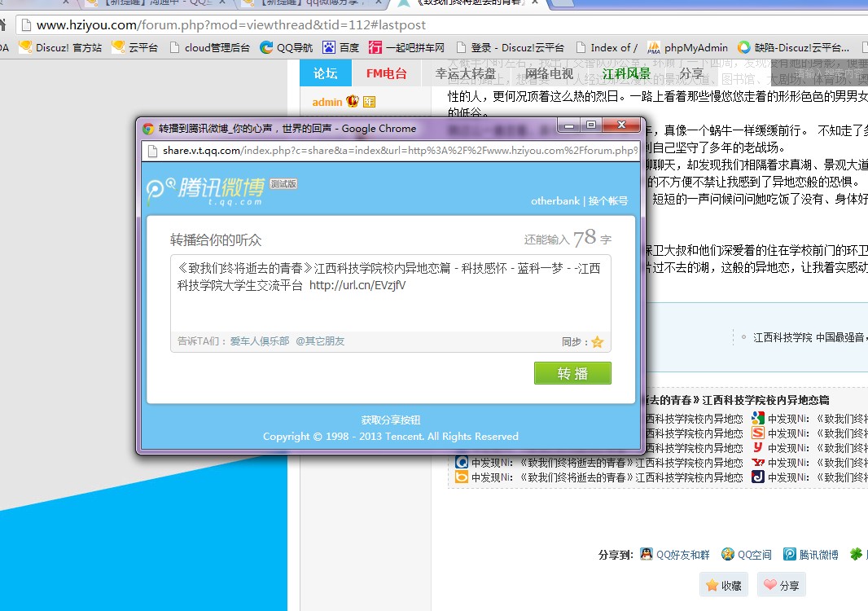Click the admin username link
Image resolution: width=868 pixels, height=611 pixels.
pyautogui.click(x=327, y=102)
